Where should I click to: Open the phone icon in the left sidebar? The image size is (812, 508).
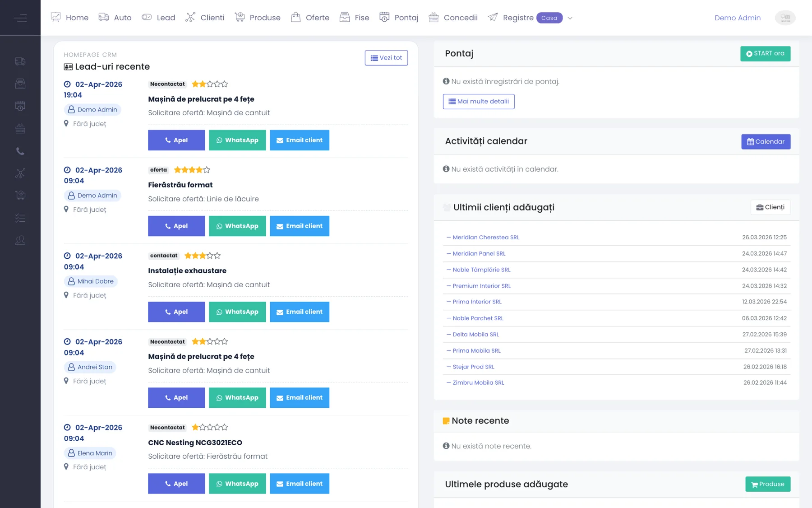[20, 151]
